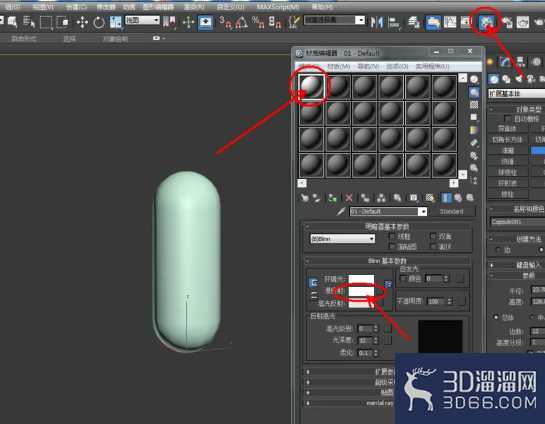Viewport: 545px width, 424px height.
Task: Click the Sample Type sphere icon
Action: coord(474,80)
